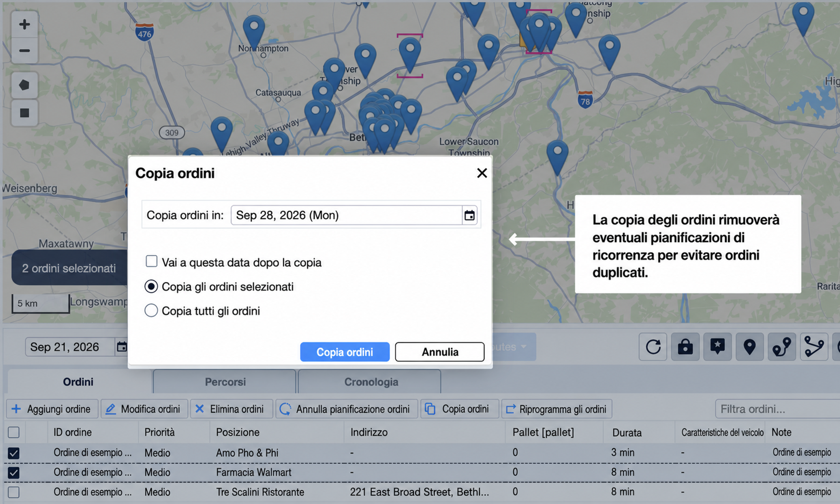Click the route waypoints icon
The width and height of the screenshot is (840, 504).
pyautogui.click(x=781, y=347)
